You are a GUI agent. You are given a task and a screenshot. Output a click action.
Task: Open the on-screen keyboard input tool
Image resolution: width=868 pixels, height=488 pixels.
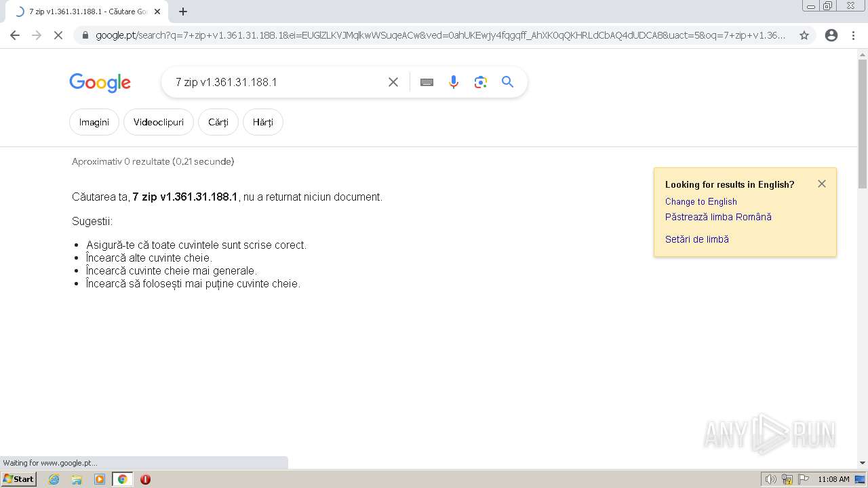(x=427, y=82)
